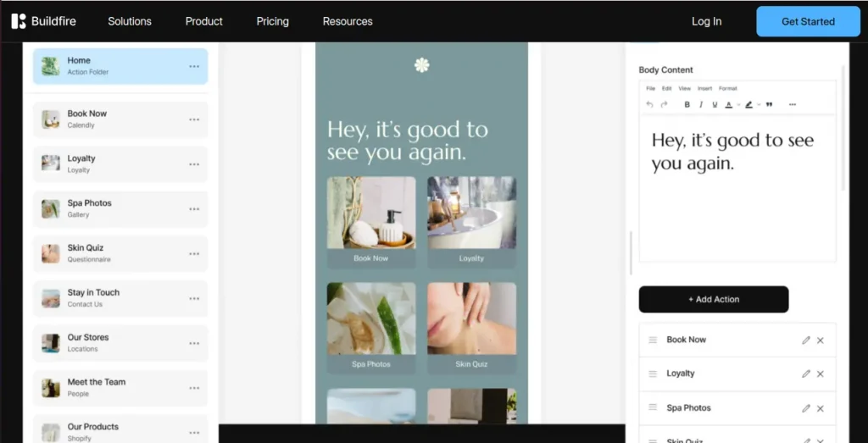Screen dimensions: 868x443
Task: Open the Our Stores row's three-dot menu
Action: [x=194, y=343]
